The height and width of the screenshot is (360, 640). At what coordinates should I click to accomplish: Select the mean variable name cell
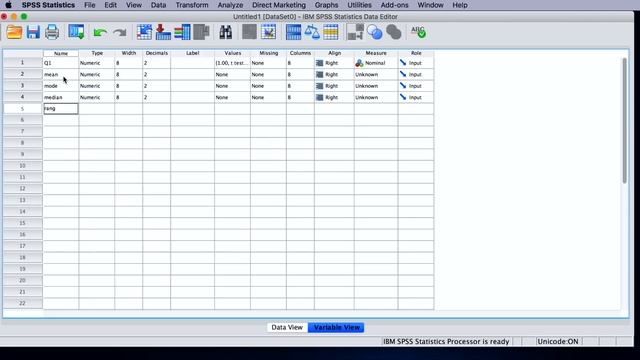point(61,74)
